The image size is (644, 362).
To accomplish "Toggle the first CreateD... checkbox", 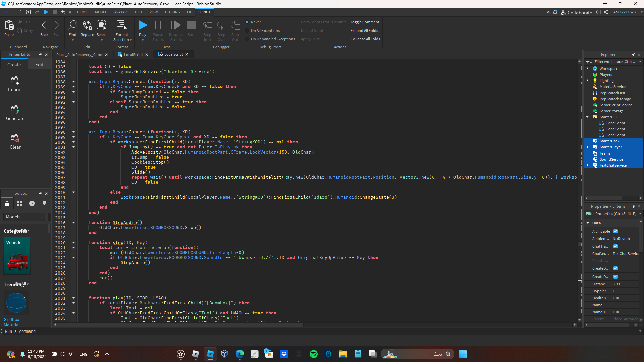I will coord(615,268).
